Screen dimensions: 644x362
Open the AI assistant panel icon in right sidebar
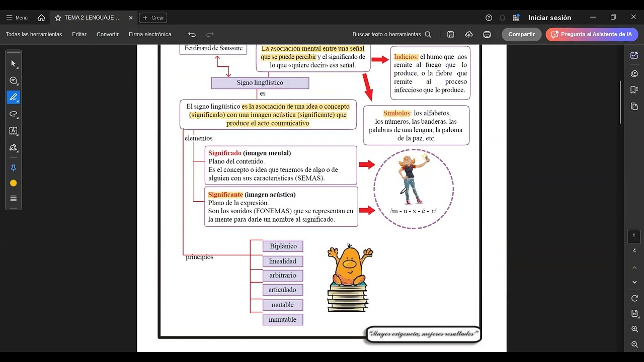pyautogui.click(x=634, y=55)
